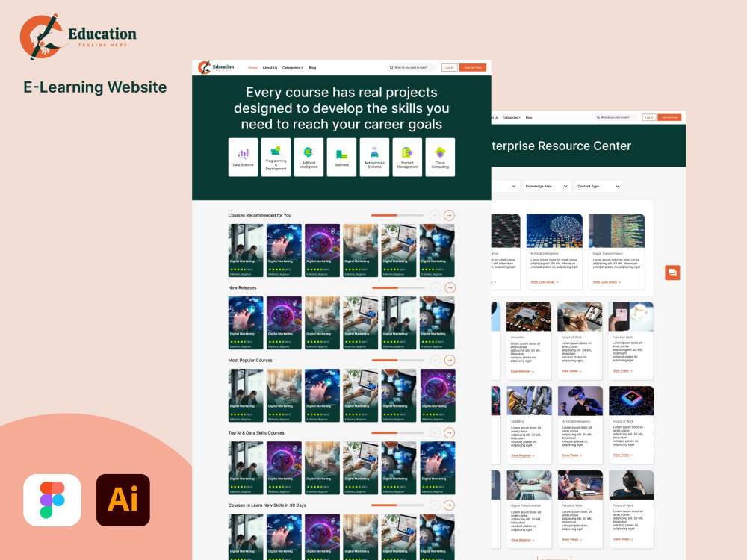Click the E-Learning Website title text
Image resolution: width=747 pixels, height=560 pixels.
coord(96,87)
